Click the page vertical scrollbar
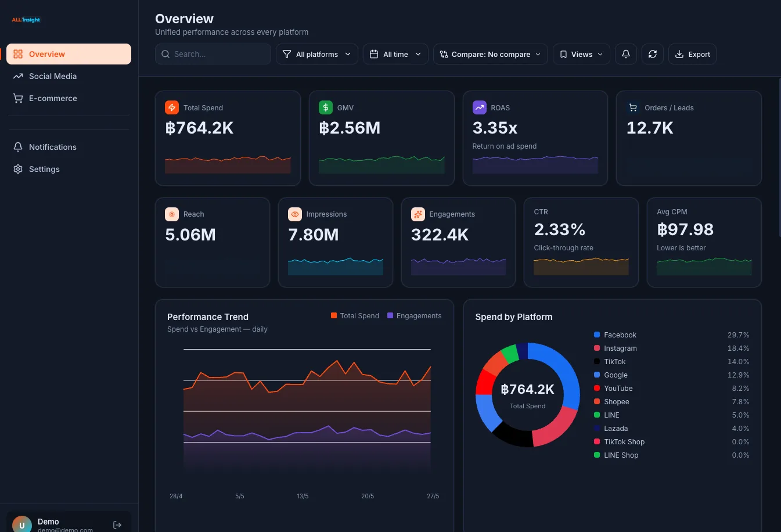 [779, 157]
